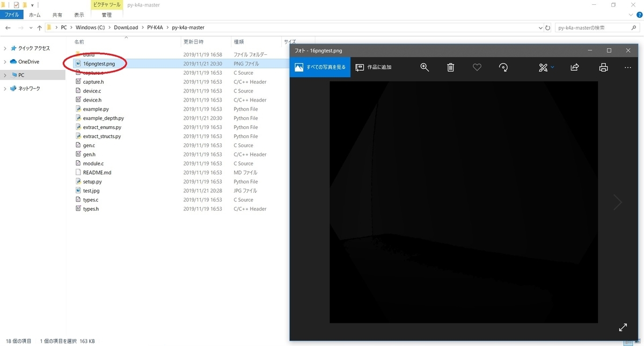Open the Edit & Create dropdown chevron
Screen dimensions: 644x346
pos(553,67)
